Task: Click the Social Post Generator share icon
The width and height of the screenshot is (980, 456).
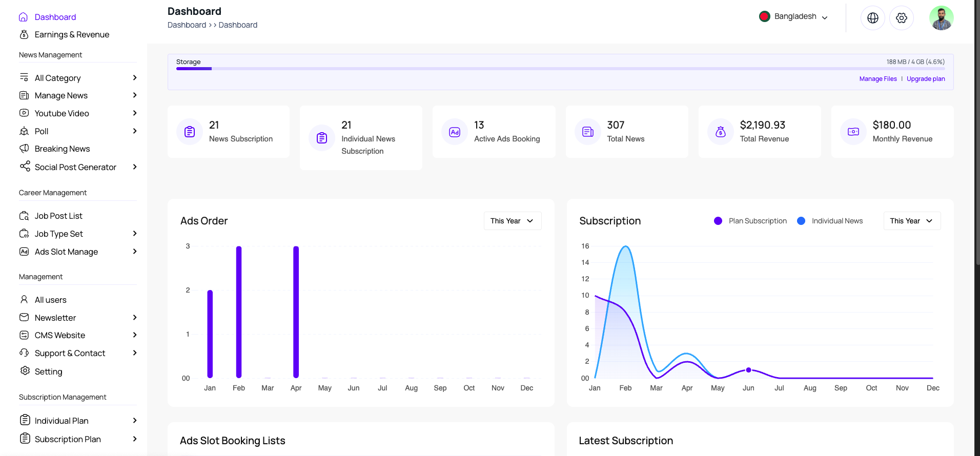Action: pos(25,166)
